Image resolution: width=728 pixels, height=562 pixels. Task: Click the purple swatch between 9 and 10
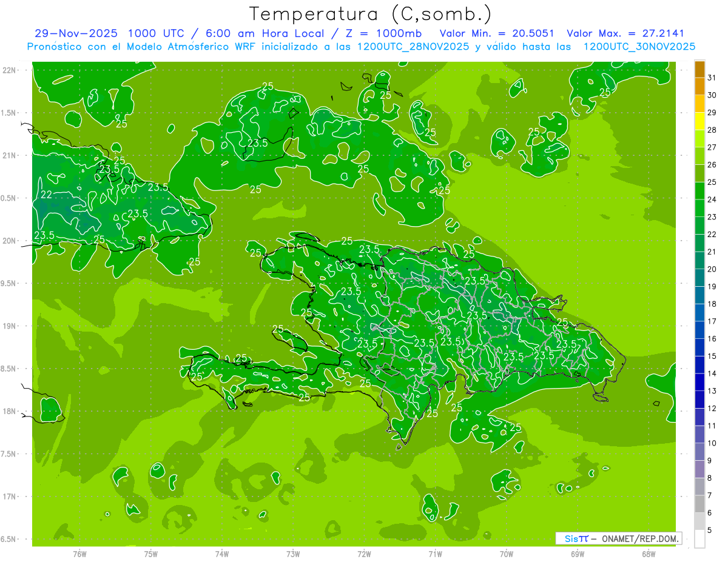699,452
